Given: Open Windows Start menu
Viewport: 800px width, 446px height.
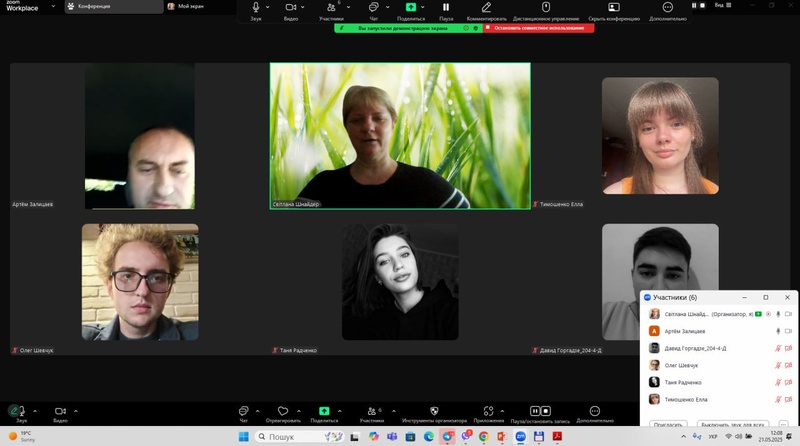Looking at the screenshot, I should pos(244,436).
